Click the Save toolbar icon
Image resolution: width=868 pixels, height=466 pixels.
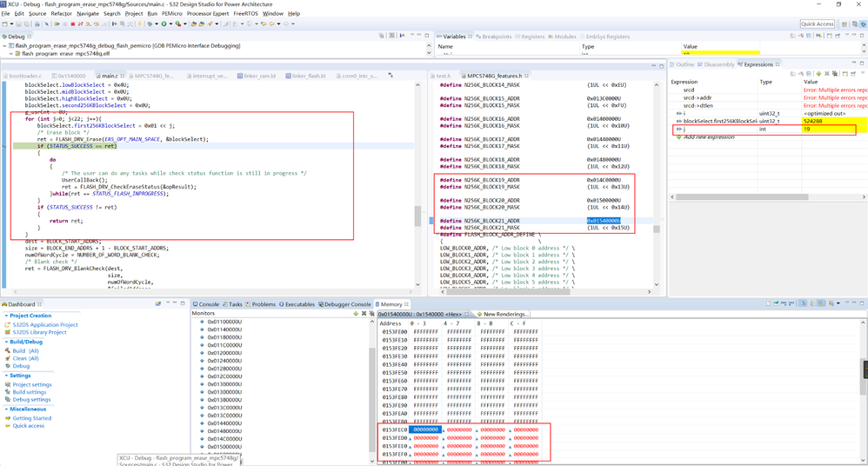point(19,23)
